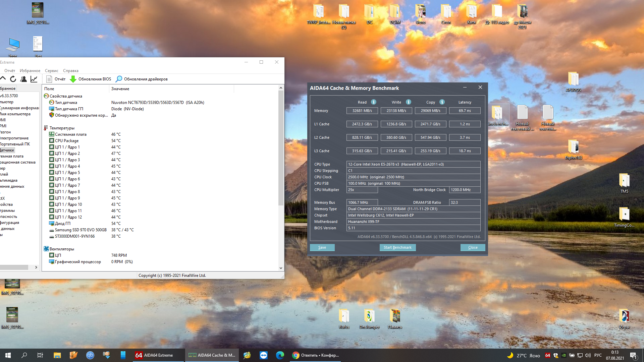Screen dimensions: 644x362
Task: Open the Справка menu
Action: click(70, 71)
